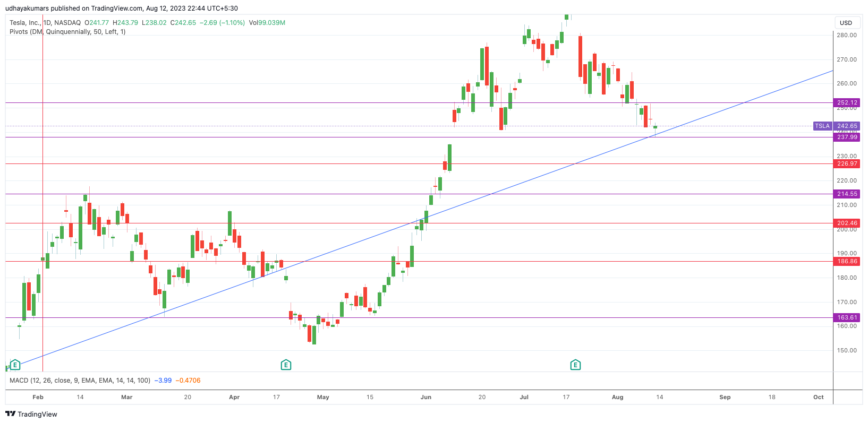The width and height of the screenshot is (868, 423).
Task: Select the 226.97 pivot price label
Action: [847, 163]
